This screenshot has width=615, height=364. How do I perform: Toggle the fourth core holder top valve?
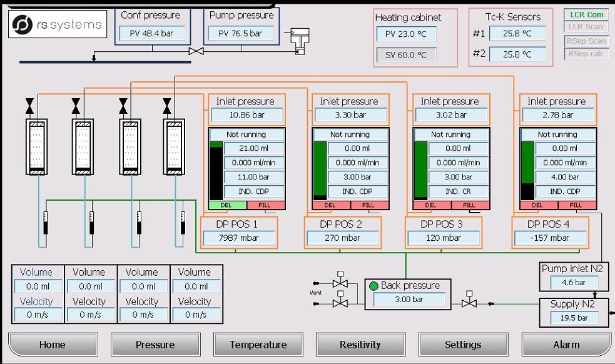click(x=167, y=106)
